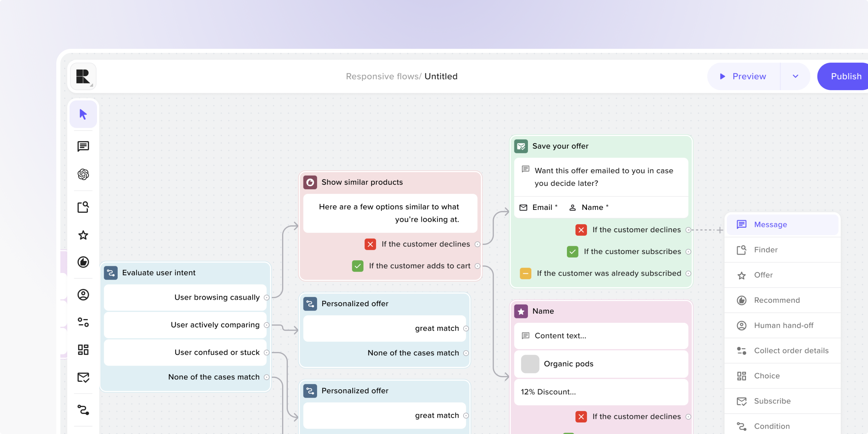
Task: Click the Save your offer node icon
Action: [521, 146]
